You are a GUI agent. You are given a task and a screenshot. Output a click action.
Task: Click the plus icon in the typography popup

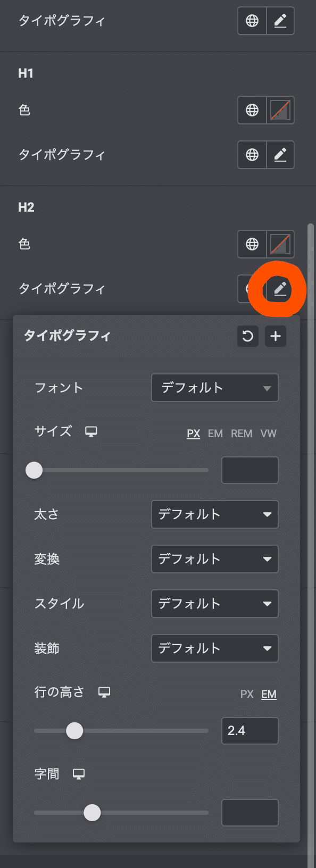tap(276, 336)
